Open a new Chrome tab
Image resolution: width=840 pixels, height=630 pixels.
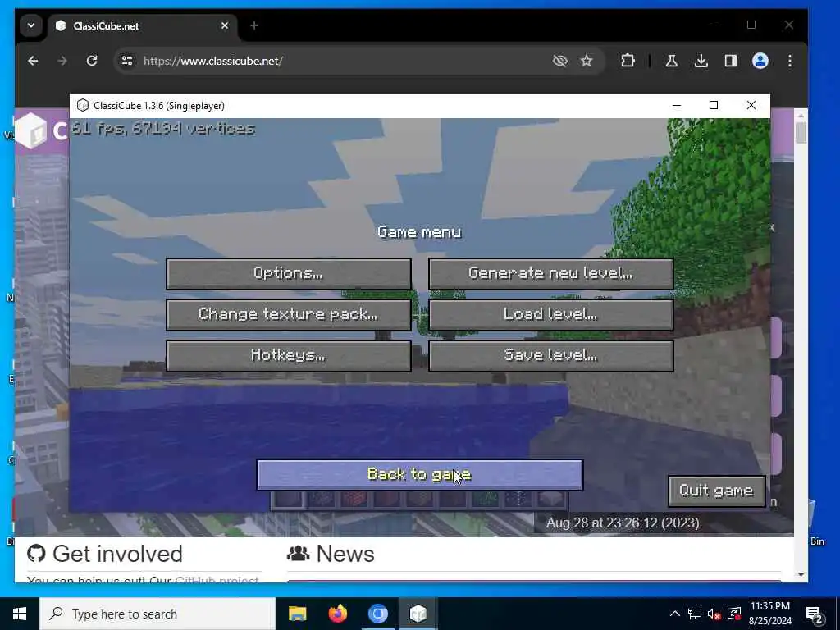pyautogui.click(x=254, y=25)
